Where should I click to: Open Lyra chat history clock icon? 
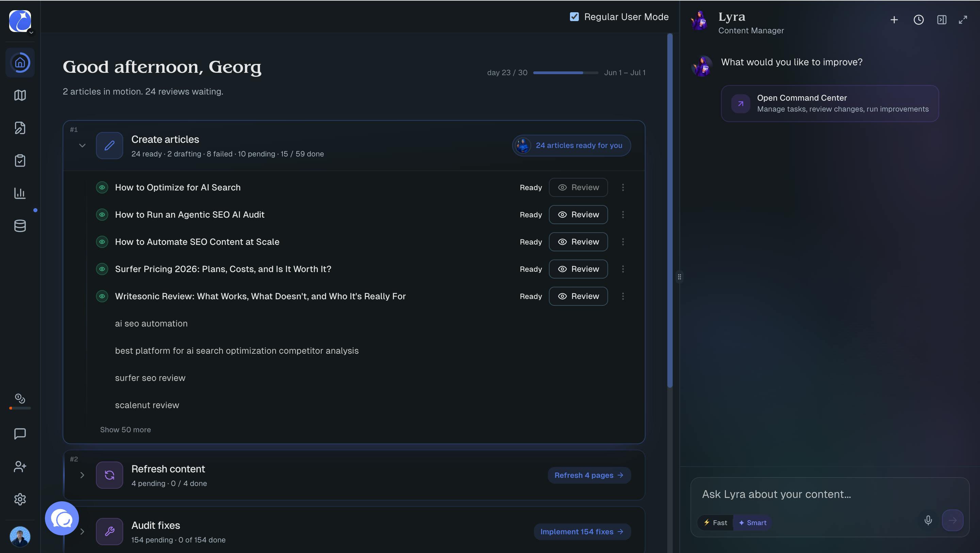(x=918, y=20)
